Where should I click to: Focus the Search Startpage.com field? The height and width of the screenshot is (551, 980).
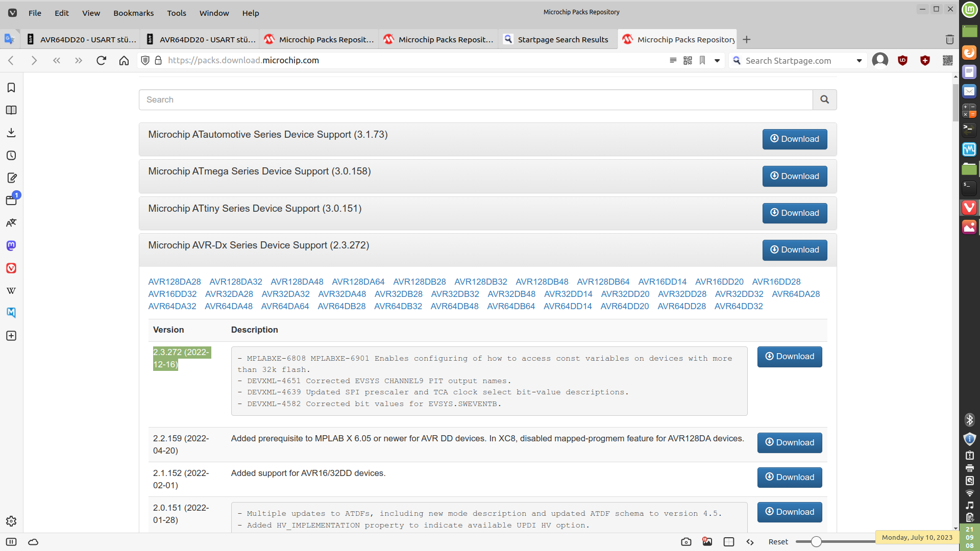(798, 61)
